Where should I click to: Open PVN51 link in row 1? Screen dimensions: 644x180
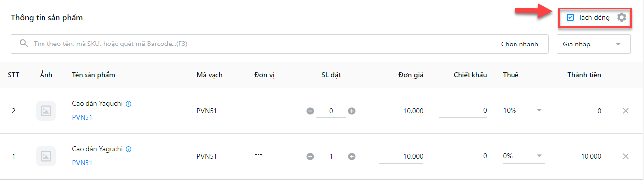82,163
